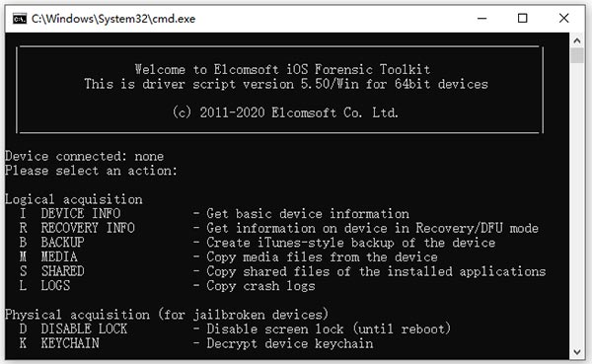Click the cmd.exe icon in title bar
592x364 pixels.
(20, 19)
